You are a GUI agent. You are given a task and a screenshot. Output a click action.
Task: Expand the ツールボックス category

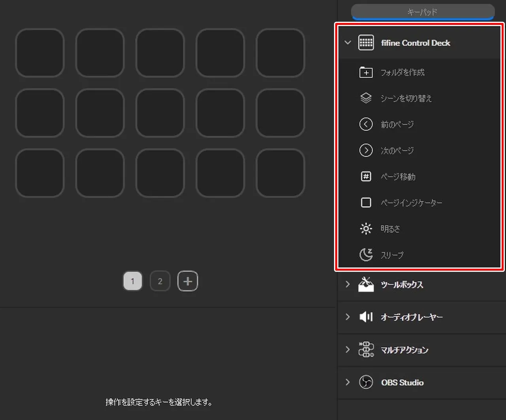[x=347, y=284]
